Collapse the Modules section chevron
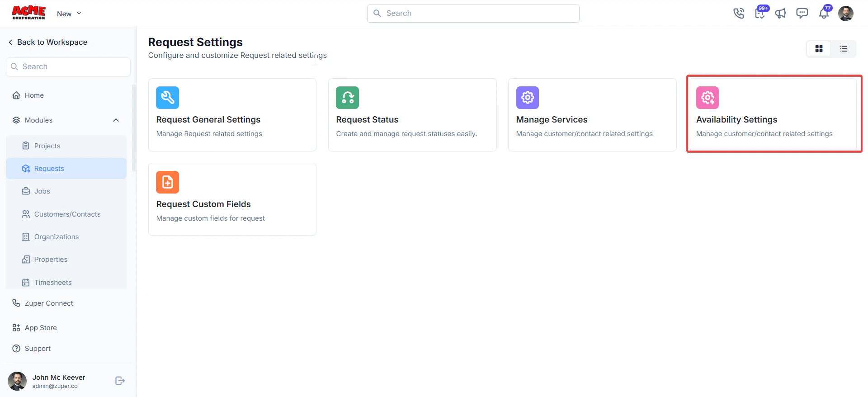 pyautogui.click(x=116, y=120)
